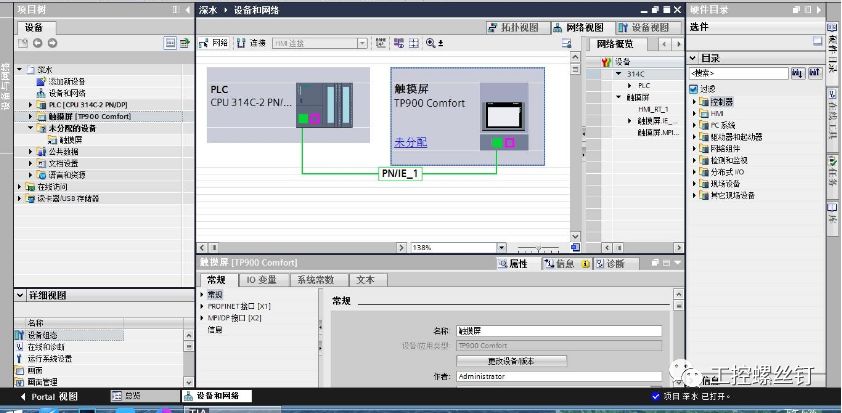The height and width of the screenshot is (413, 842).
Task: Select 设备组态 in detail view list
Action: pyautogui.click(x=41, y=335)
